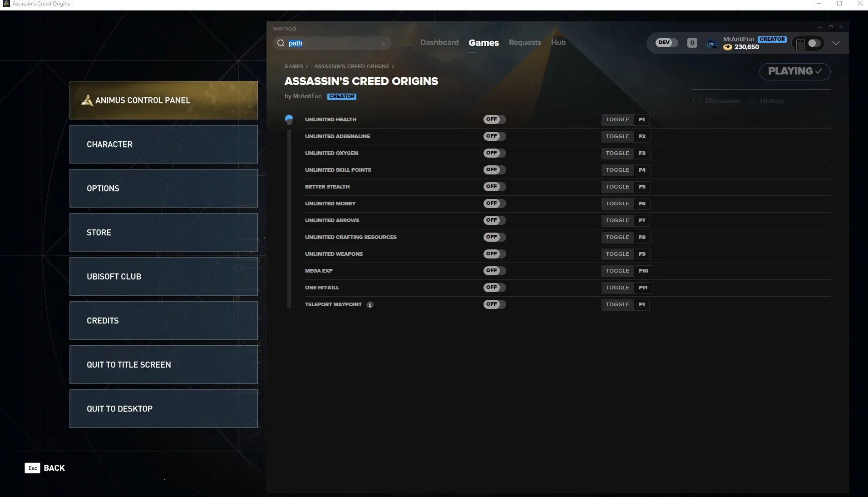Turn on Teleport Waypoint
Screen dimensions: 868x497
point(494,304)
